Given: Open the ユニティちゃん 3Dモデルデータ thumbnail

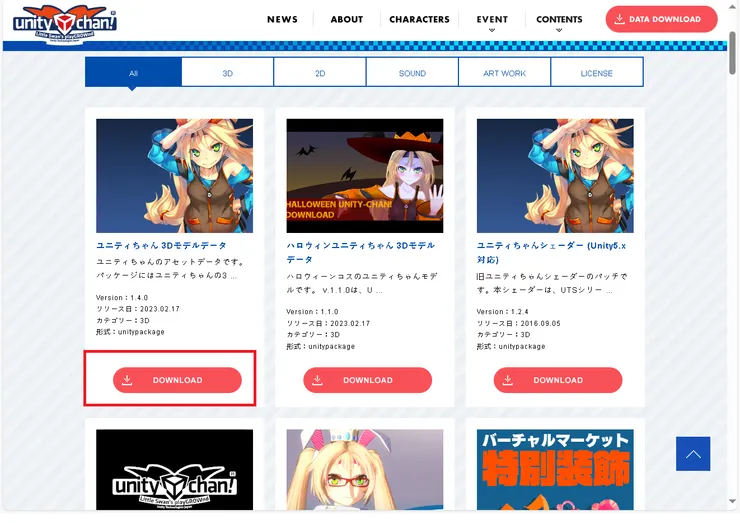Looking at the screenshot, I should pos(175,176).
